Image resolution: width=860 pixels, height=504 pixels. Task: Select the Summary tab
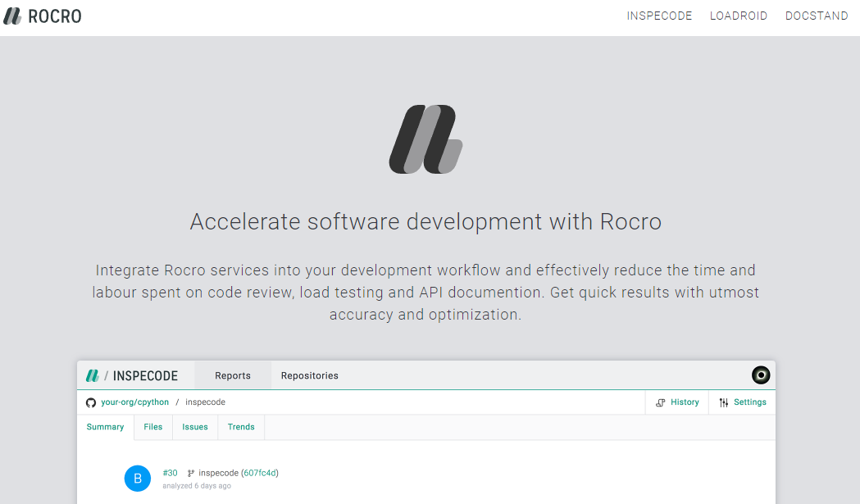pyautogui.click(x=105, y=427)
